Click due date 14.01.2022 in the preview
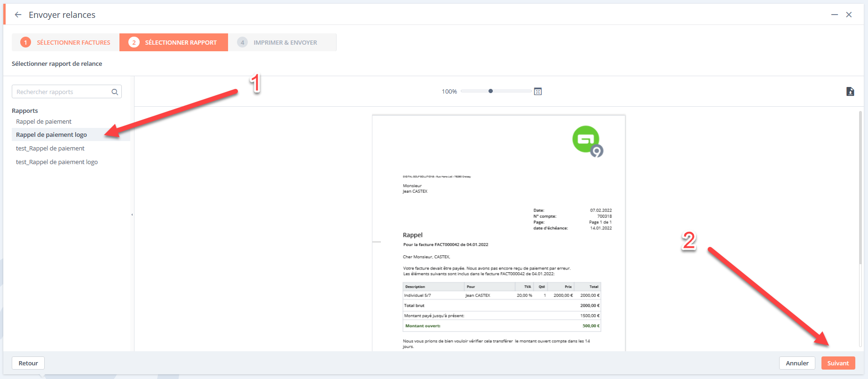Screen dimensions: 868x379 601,228
